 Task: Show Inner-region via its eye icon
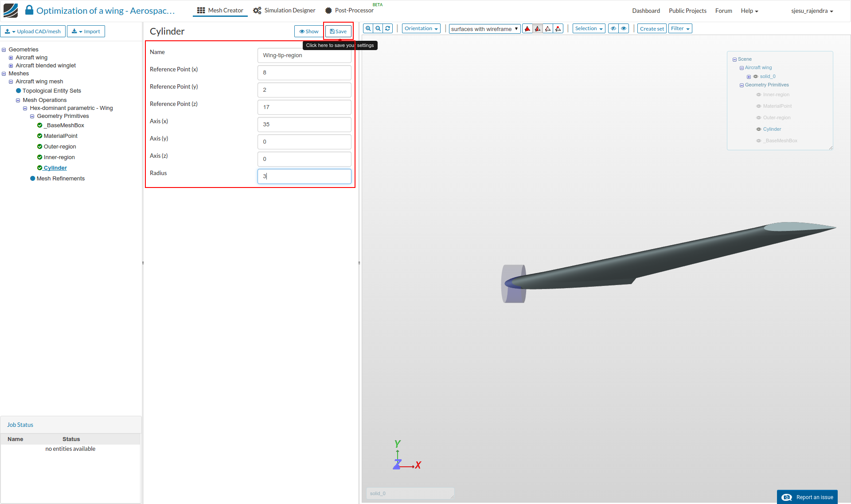pyautogui.click(x=758, y=95)
